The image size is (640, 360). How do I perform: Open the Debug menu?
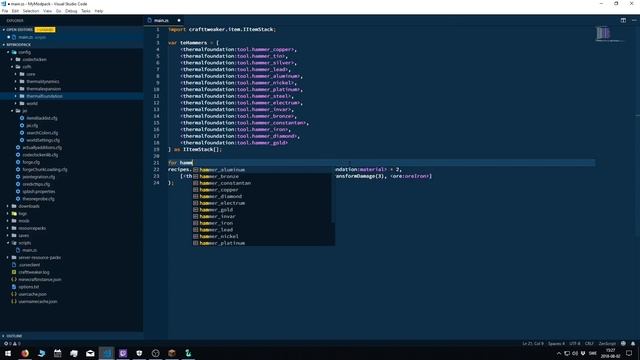(x=71, y=11)
